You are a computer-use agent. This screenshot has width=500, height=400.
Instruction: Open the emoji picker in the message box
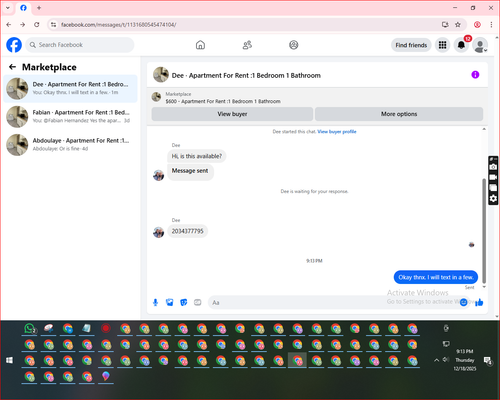click(x=463, y=302)
